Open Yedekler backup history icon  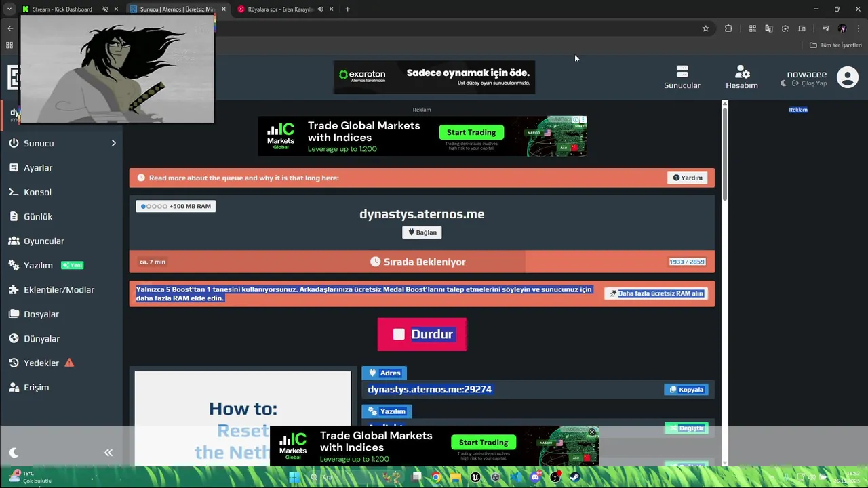coord(14,363)
